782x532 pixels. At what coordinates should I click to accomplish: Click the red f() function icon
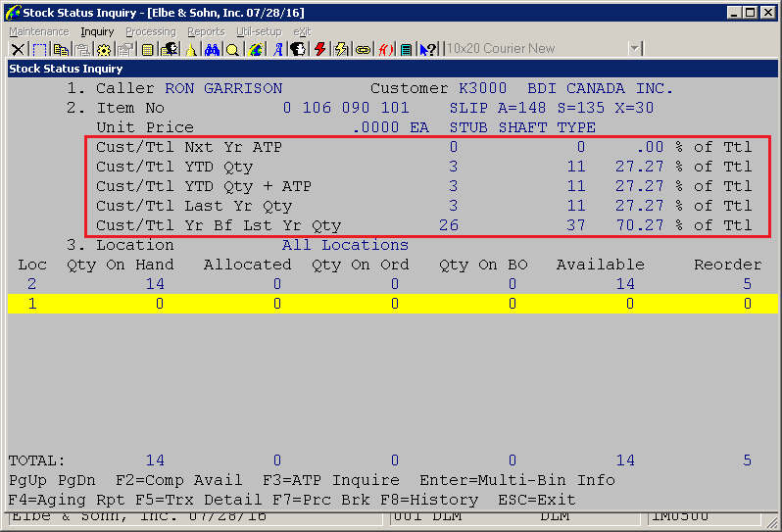click(x=385, y=49)
